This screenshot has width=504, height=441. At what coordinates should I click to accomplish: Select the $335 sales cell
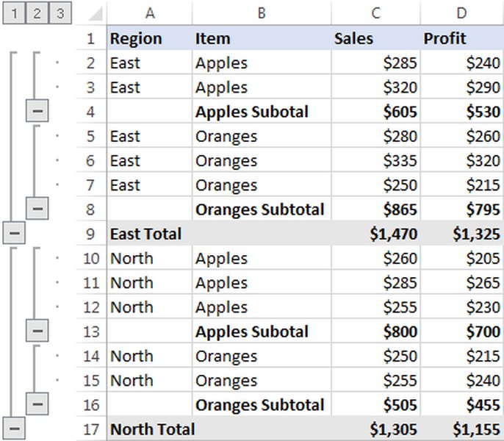click(x=375, y=160)
